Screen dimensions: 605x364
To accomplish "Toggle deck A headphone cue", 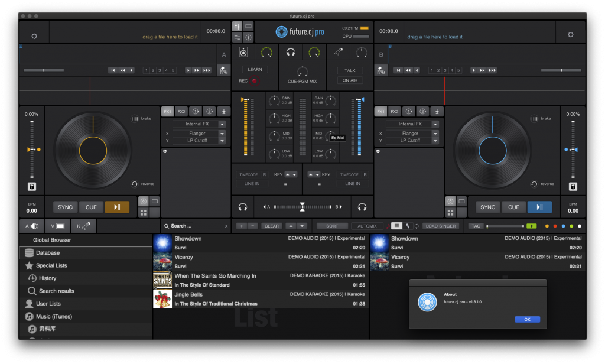I will (243, 207).
